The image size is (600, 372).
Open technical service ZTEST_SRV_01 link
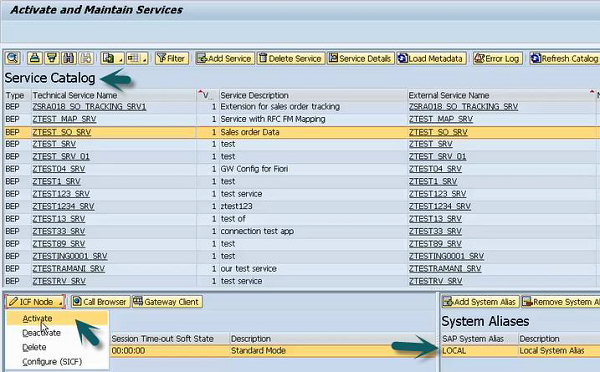click(x=61, y=157)
